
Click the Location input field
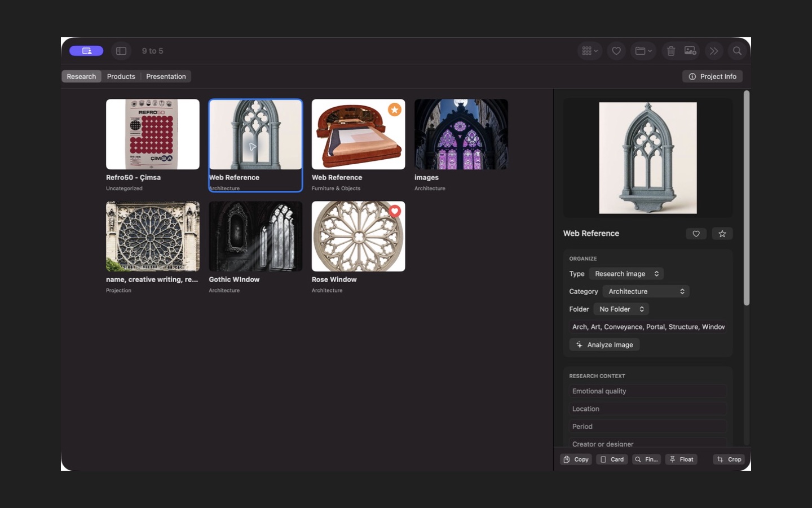[648, 409]
